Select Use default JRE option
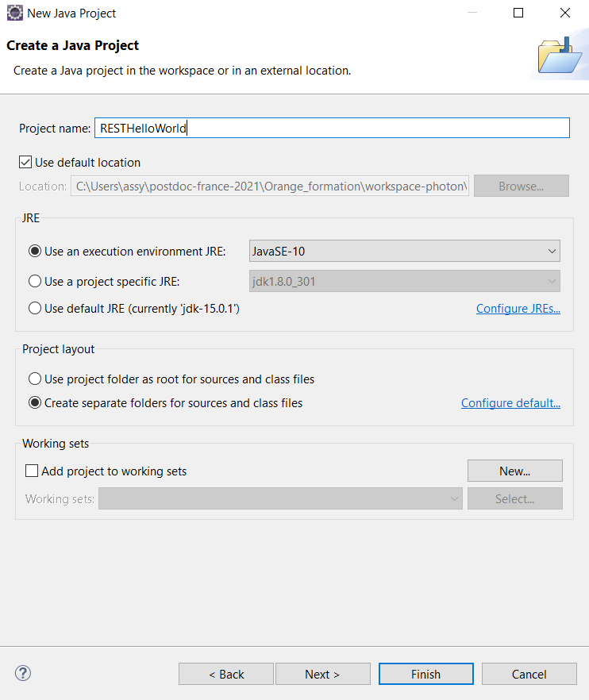 point(35,308)
